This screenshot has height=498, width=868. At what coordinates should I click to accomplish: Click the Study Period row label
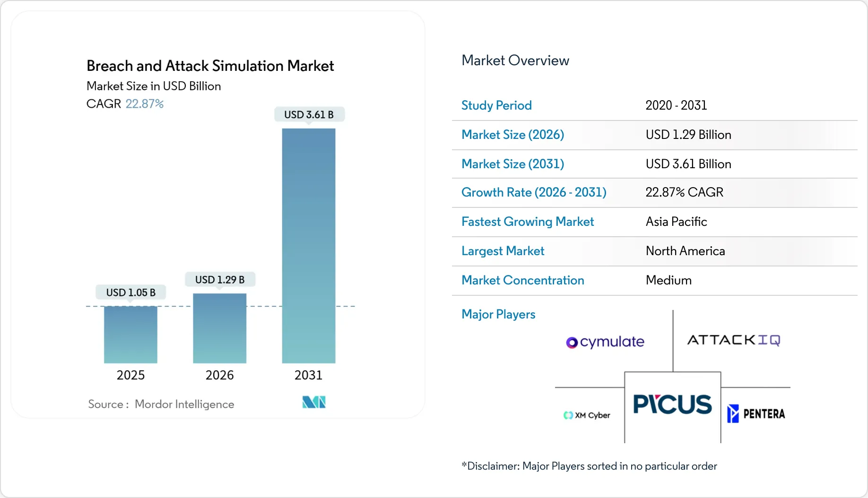click(496, 105)
